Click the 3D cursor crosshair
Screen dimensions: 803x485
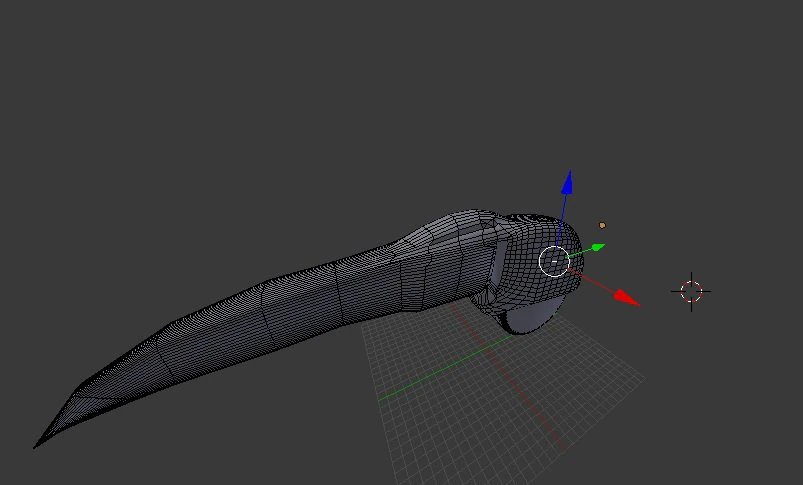pyautogui.click(x=691, y=291)
